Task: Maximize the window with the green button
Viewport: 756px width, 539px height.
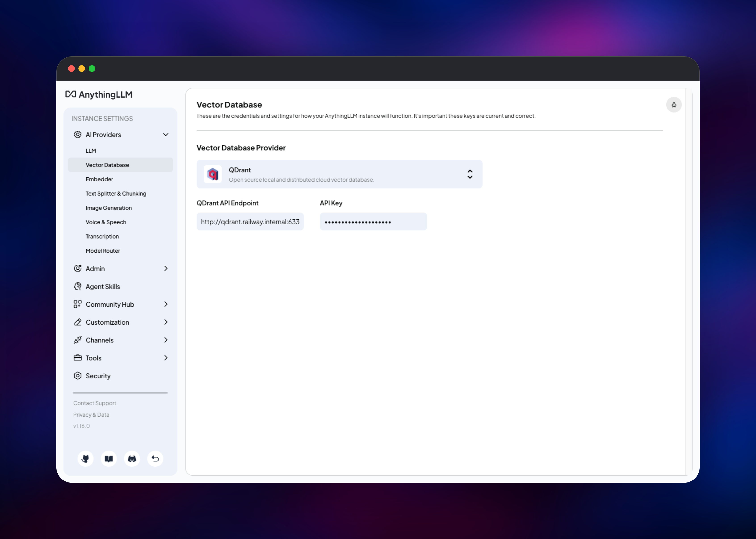Action: [x=92, y=69]
